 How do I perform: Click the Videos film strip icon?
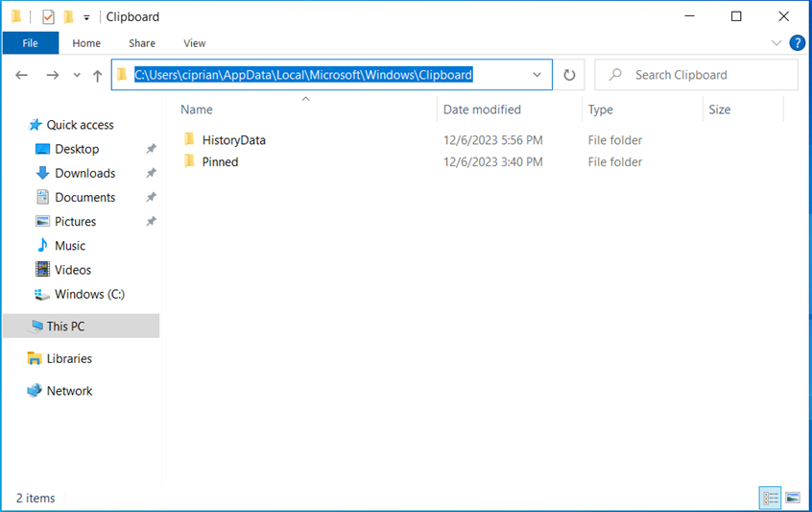(42, 270)
